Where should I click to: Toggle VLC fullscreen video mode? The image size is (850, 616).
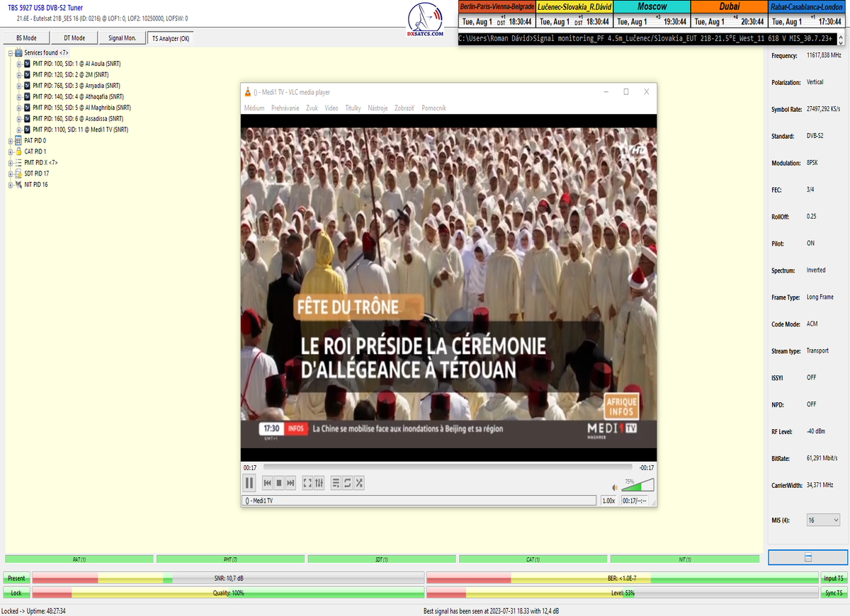point(307,483)
